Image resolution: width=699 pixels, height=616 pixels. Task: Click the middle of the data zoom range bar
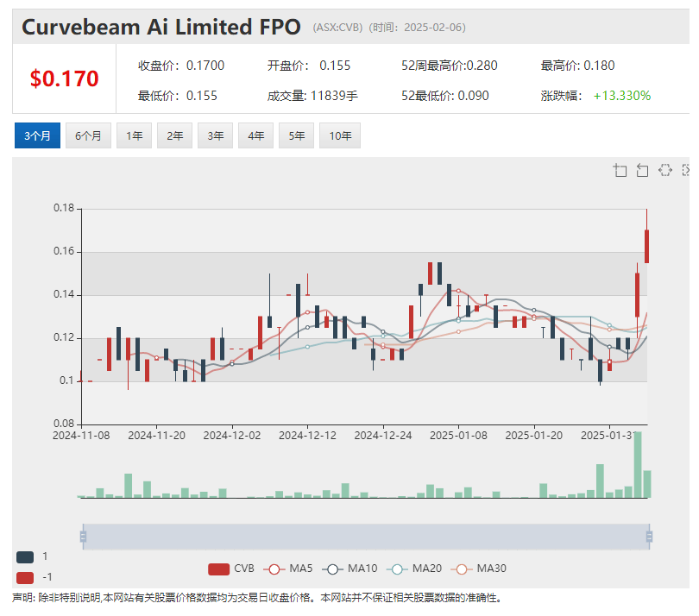click(x=366, y=537)
